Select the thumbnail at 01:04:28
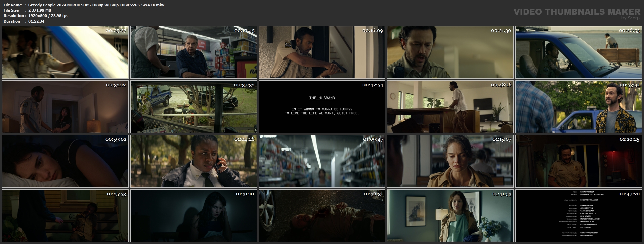 click(194, 161)
